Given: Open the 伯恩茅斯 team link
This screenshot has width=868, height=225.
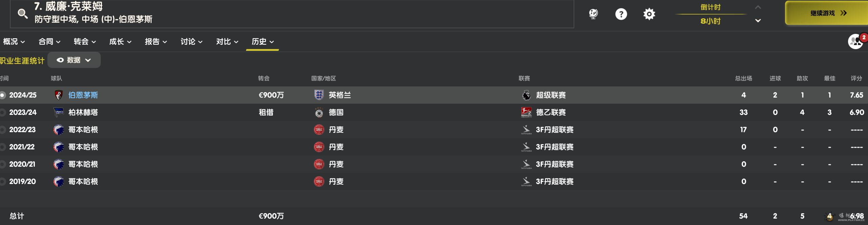Looking at the screenshot, I should [83, 95].
